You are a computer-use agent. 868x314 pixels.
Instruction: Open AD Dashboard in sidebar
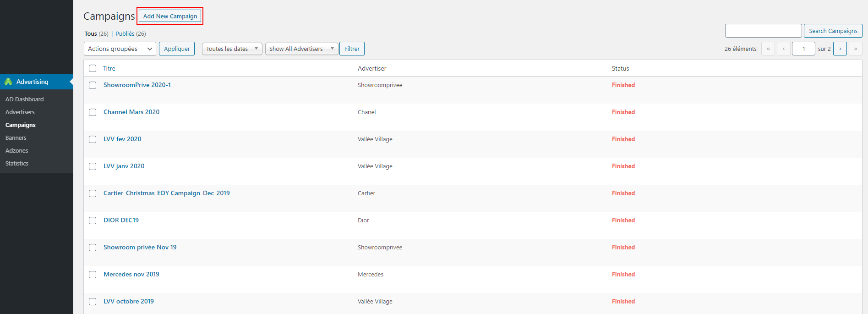(x=25, y=99)
